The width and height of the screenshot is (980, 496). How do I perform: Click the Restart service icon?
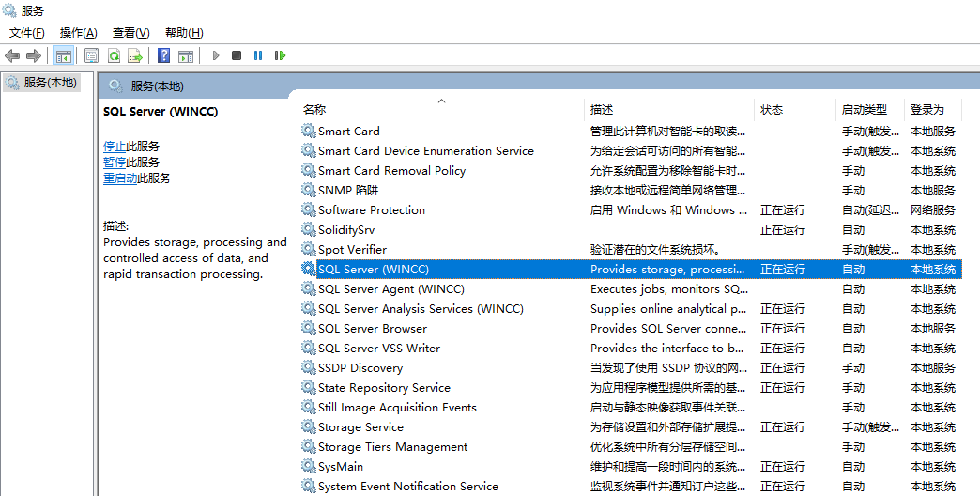pos(280,55)
